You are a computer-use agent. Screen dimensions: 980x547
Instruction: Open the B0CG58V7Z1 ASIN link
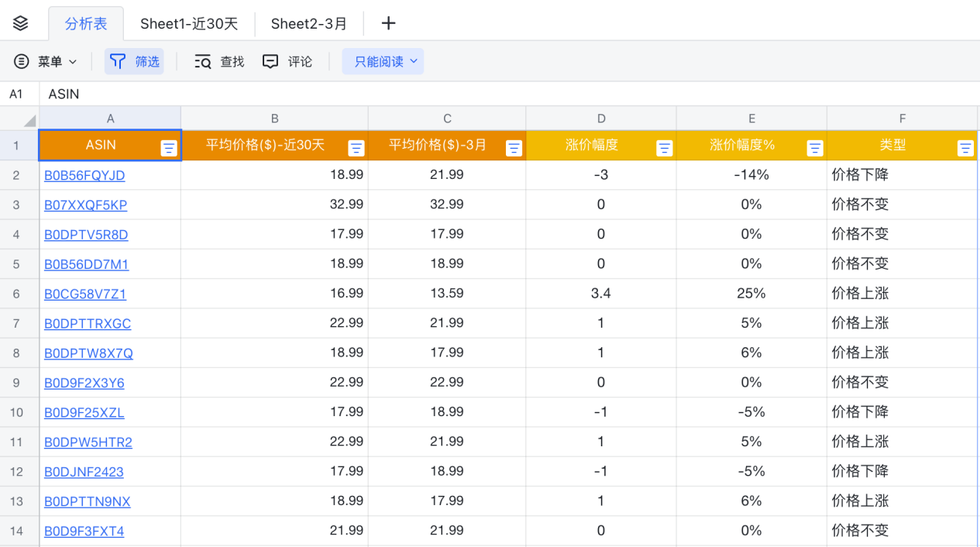pos(85,294)
